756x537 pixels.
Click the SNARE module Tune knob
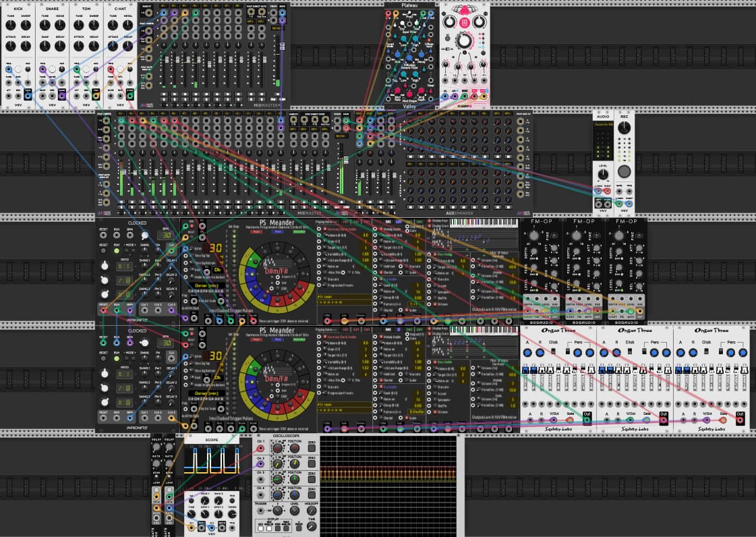[45, 25]
